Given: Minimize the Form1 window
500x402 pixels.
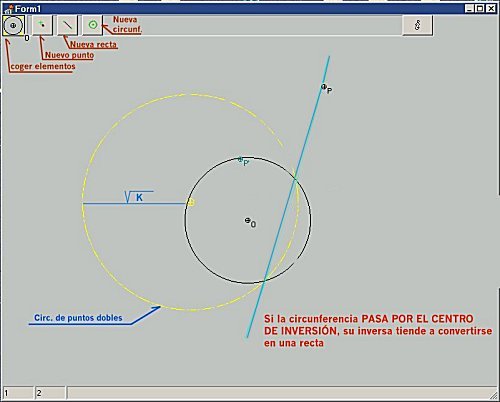Looking at the screenshot, I should tap(470, 8).
